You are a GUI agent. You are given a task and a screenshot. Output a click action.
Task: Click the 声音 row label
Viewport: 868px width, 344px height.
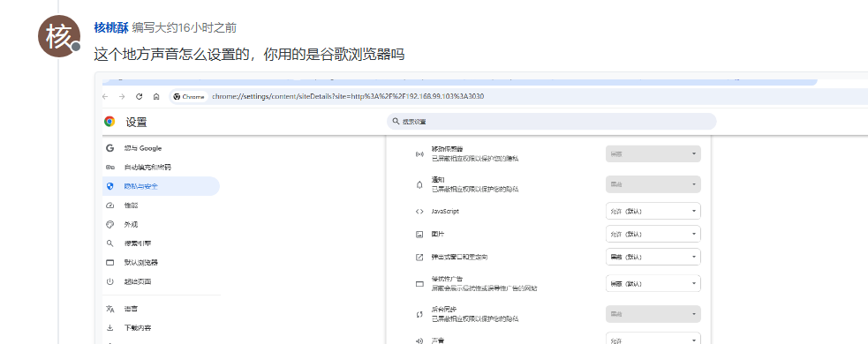(437, 340)
